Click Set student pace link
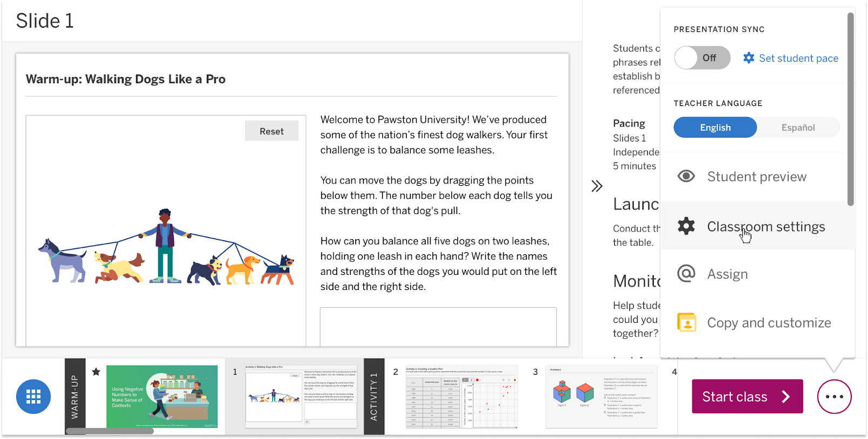Viewport: 868px width, 439px height. [x=798, y=58]
